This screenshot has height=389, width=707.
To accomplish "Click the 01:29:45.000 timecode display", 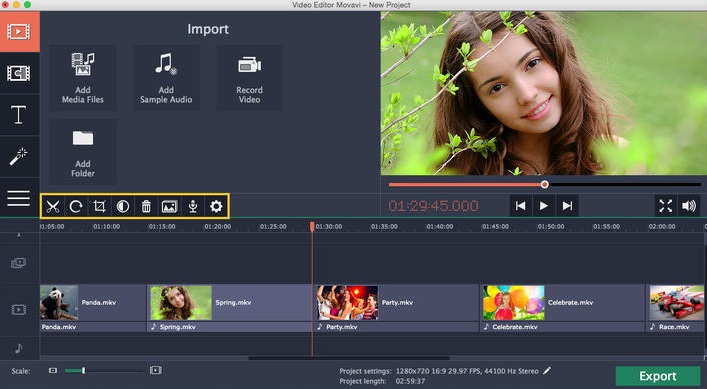I will pyautogui.click(x=433, y=206).
